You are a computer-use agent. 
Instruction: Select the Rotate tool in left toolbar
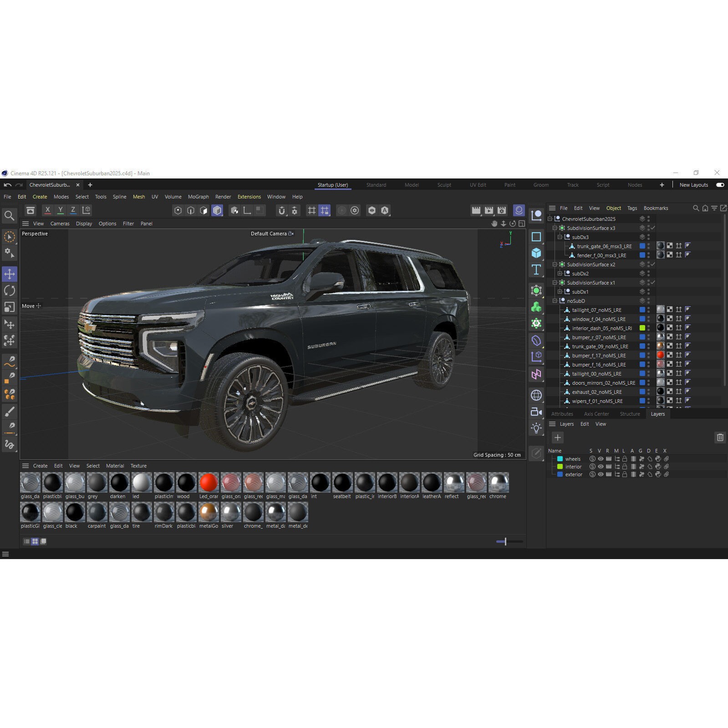click(x=10, y=290)
